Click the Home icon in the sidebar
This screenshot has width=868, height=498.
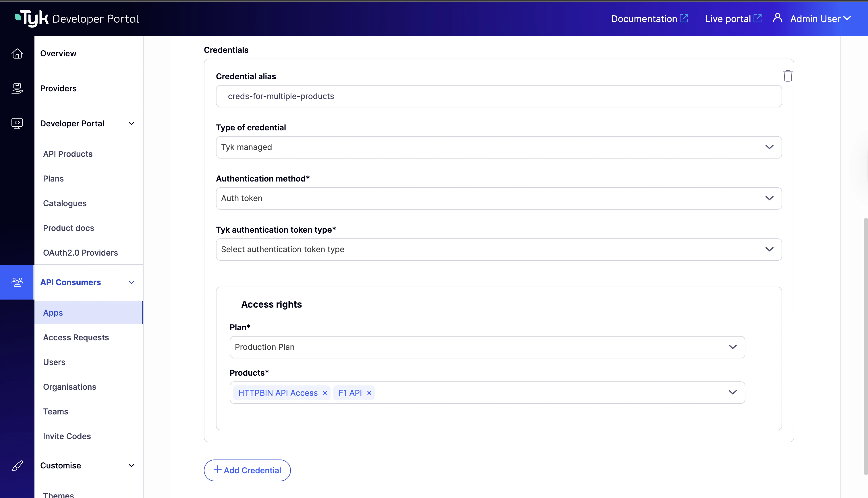pos(17,54)
